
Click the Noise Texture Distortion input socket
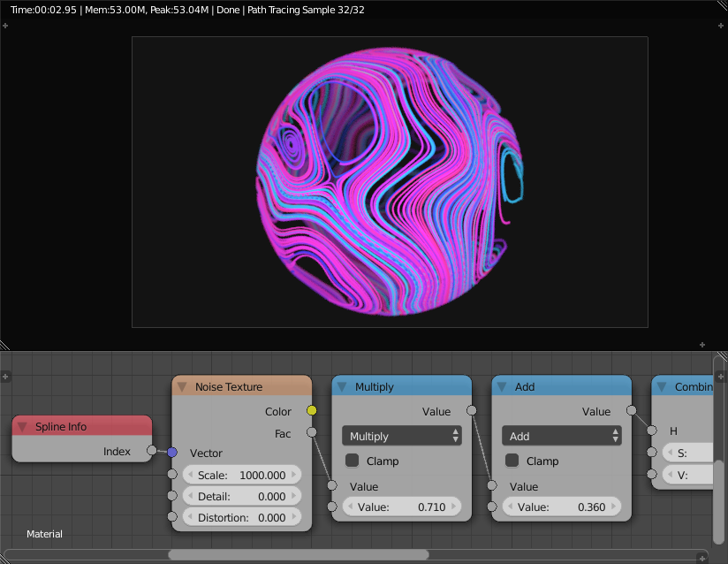(x=172, y=516)
